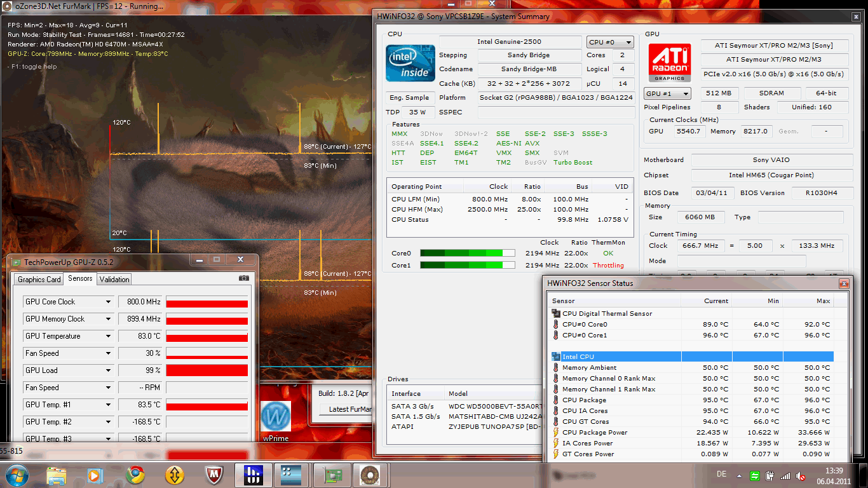Open the GPU-Z Validation tab
The height and width of the screenshot is (488, 868).
coord(114,280)
